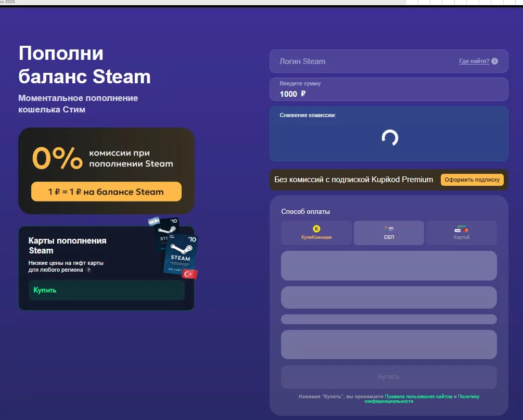Click the Без комиссий с подпиской Kupikod Premium text

point(353,180)
